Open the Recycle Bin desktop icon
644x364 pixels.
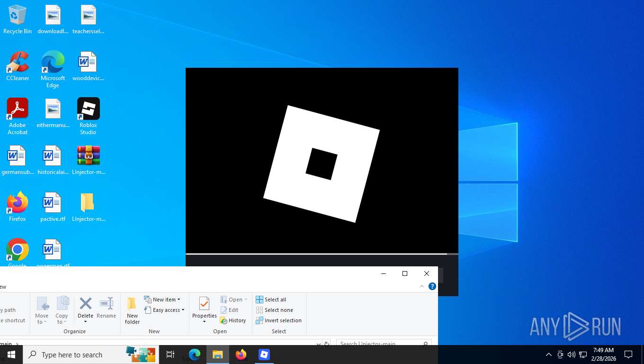[x=18, y=20]
